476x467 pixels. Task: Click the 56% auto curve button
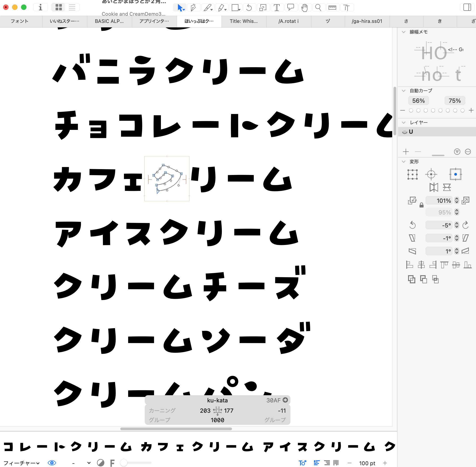[x=418, y=100]
